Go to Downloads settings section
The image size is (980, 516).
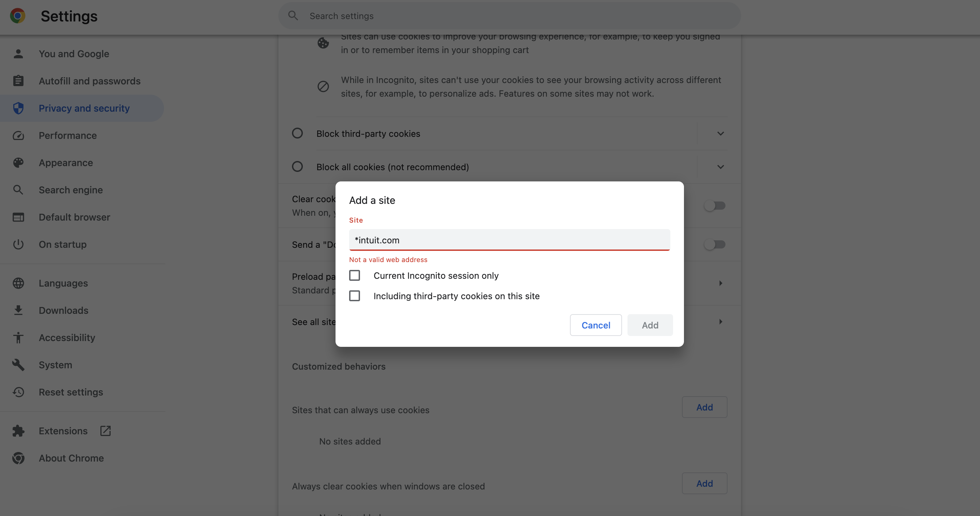pos(64,310)
